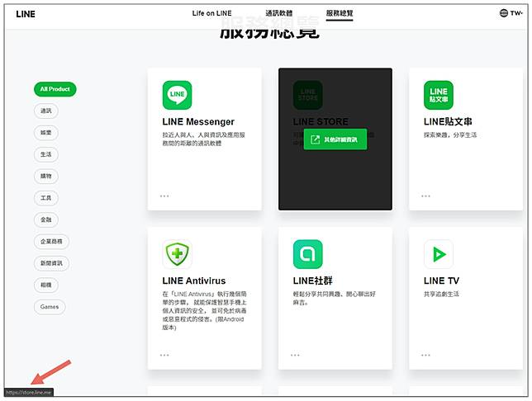Click the LINE TV card title

441,281
